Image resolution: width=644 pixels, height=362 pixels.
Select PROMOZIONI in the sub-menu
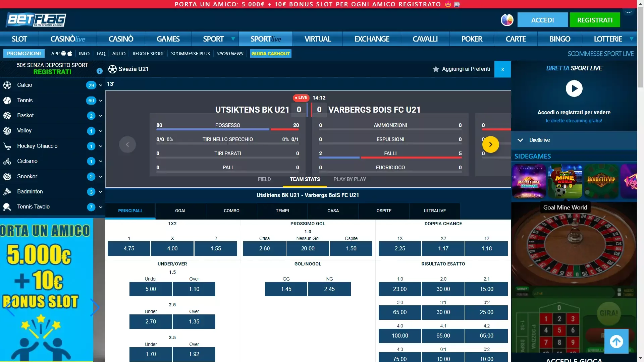[x=23, y=53]
